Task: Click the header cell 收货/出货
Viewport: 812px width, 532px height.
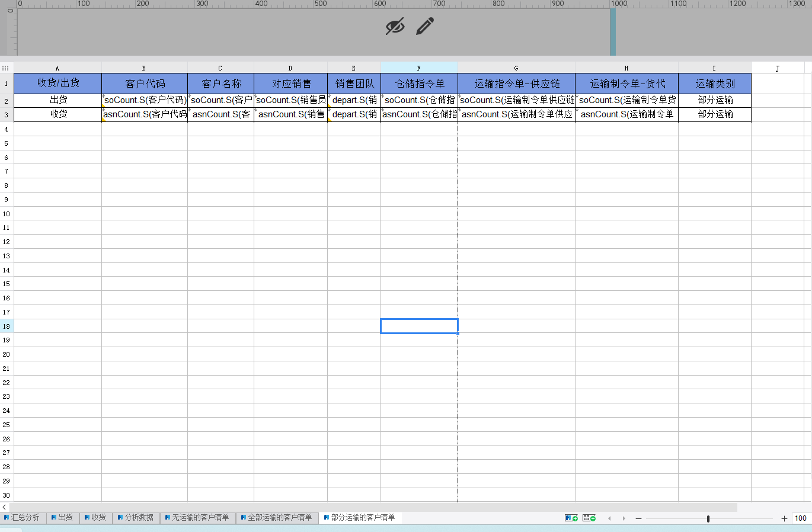Action: coord(58,84)
